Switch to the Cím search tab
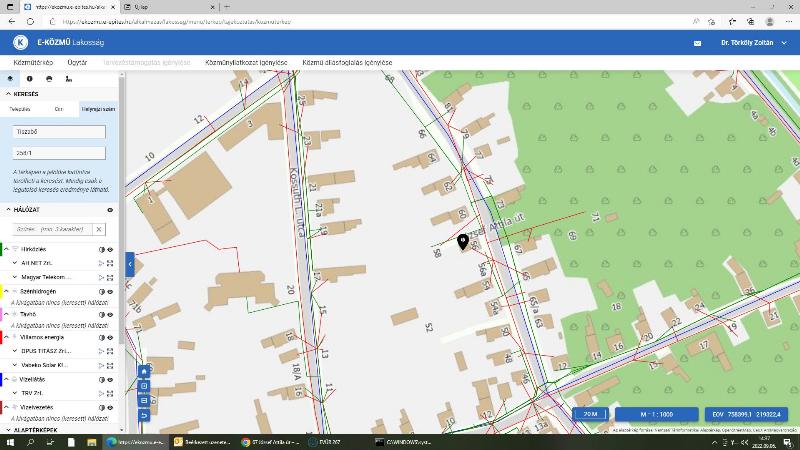Viewport: 800px width, 450px height. pyautogui.click(x=59, y=109)
